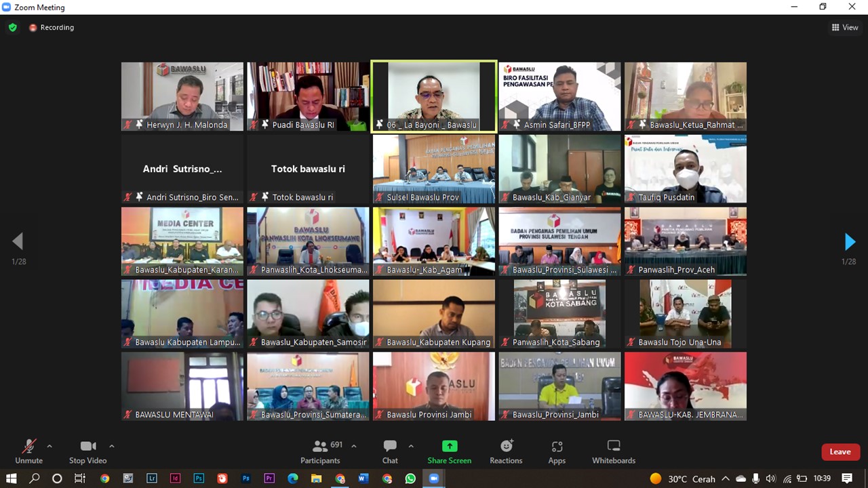
Task: Toggle Stop Video camera button
Action: click(x=87, y=452)
